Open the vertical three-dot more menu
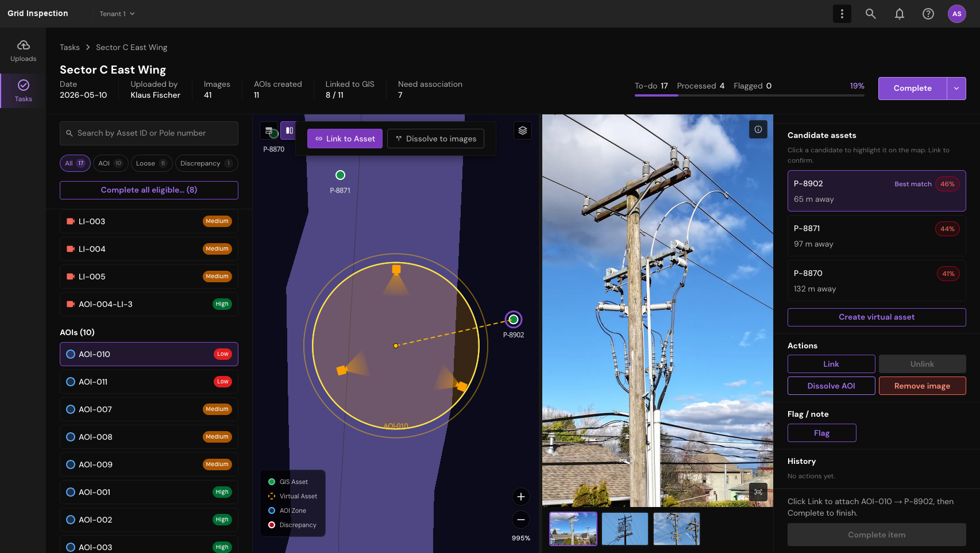The height and width of the screenshot is (553, 980). 842,14
